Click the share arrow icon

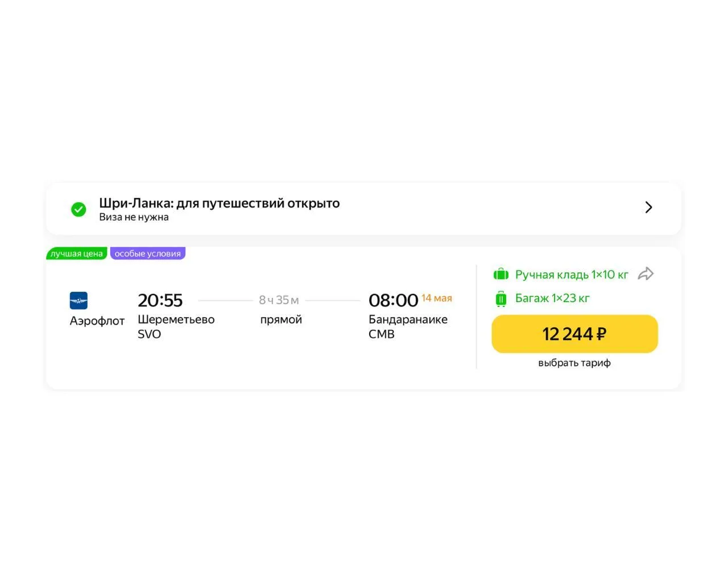tap(646, 274)
